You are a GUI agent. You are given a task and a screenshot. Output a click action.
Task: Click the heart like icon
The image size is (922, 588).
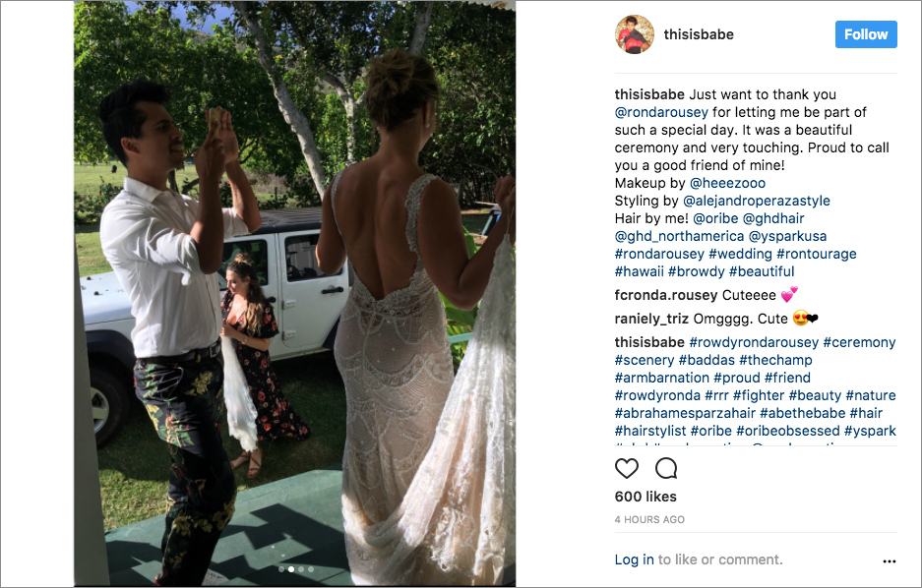tap(626, 469)
